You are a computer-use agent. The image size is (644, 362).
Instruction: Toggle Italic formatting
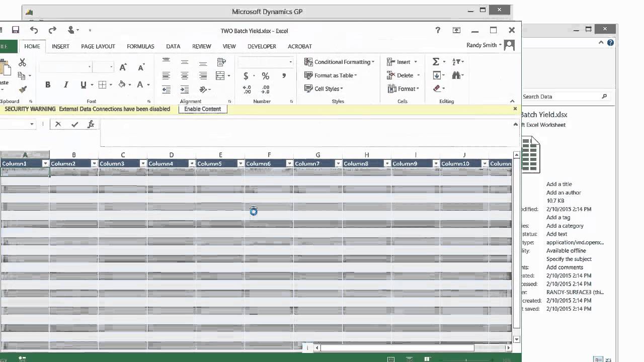pos(65,85)
